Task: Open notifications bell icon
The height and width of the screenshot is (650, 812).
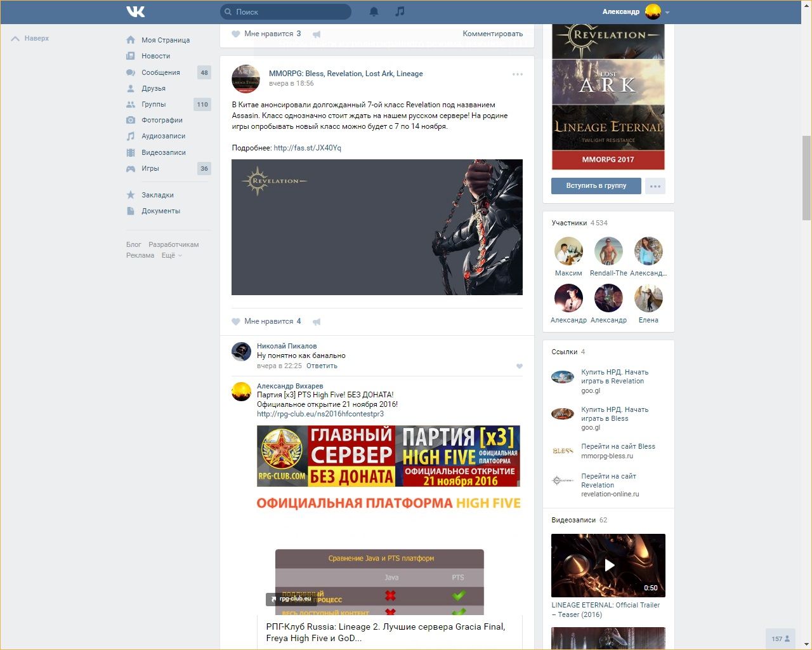Action: tap(374, 11)
